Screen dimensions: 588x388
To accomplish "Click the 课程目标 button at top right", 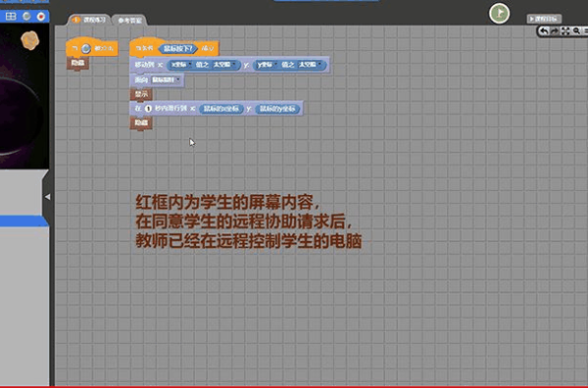I will coord(544,19).
